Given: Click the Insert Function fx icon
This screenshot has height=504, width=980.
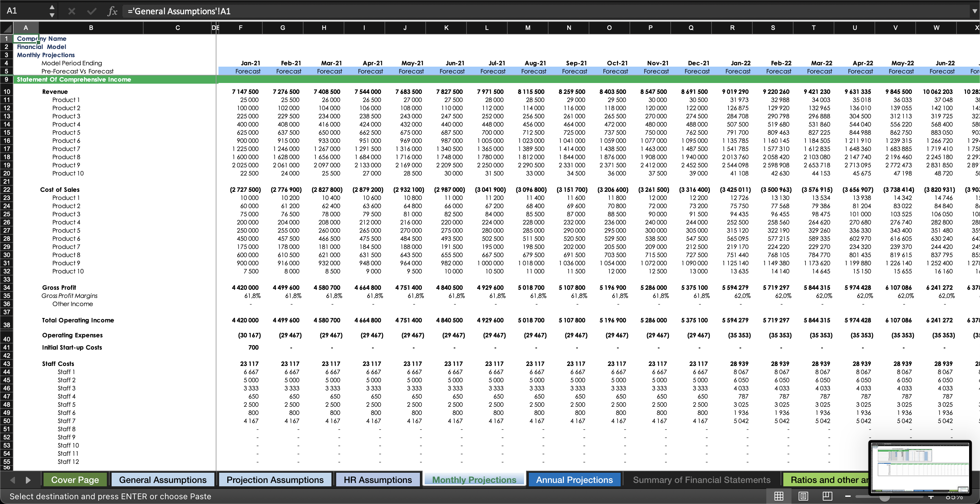Looking at the screenshot, I should 112,11.
